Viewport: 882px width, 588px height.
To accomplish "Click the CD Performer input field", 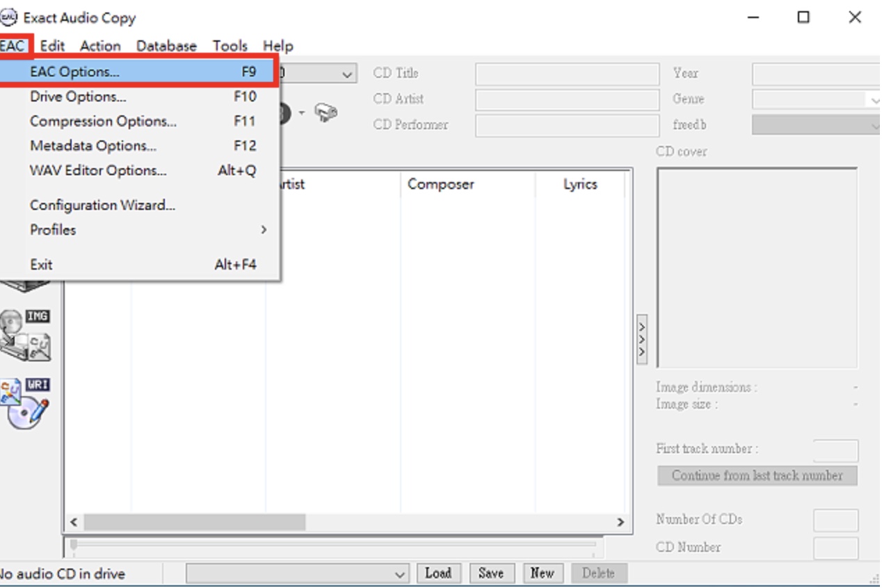I will [567, 125].
